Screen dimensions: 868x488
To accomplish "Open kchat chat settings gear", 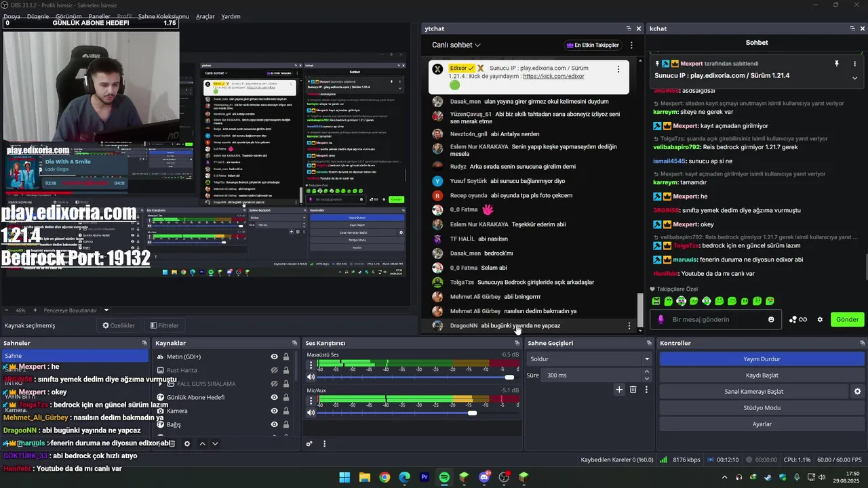I will (820, 320).
